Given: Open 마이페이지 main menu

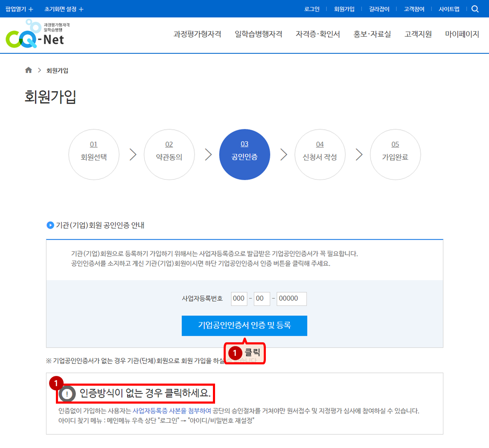Looking at the screenshot, I should pyautogui.click(x=462, y=34).
